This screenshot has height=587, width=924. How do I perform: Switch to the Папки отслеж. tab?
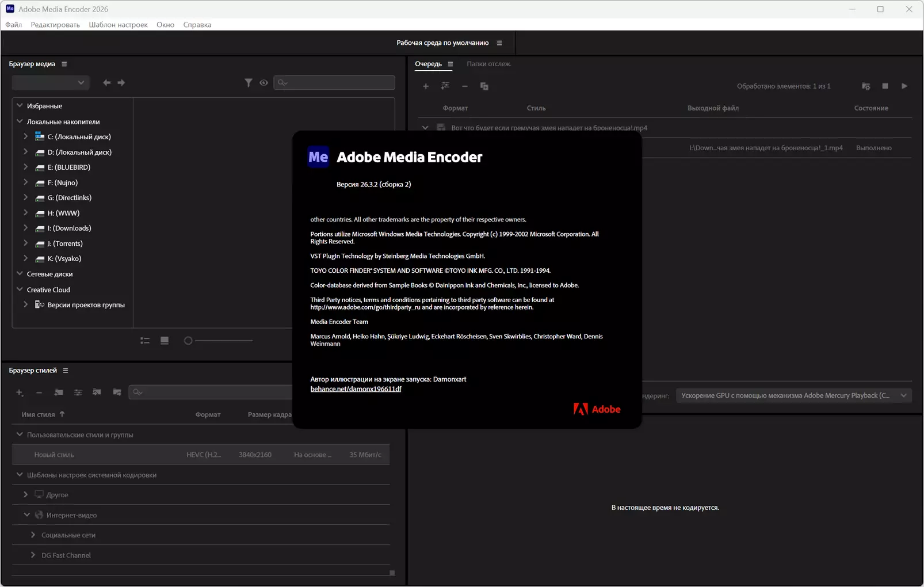tap(488, 64)
